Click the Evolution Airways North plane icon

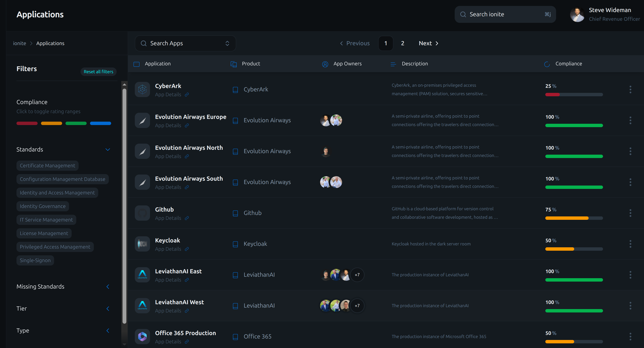tap(142, 151)
